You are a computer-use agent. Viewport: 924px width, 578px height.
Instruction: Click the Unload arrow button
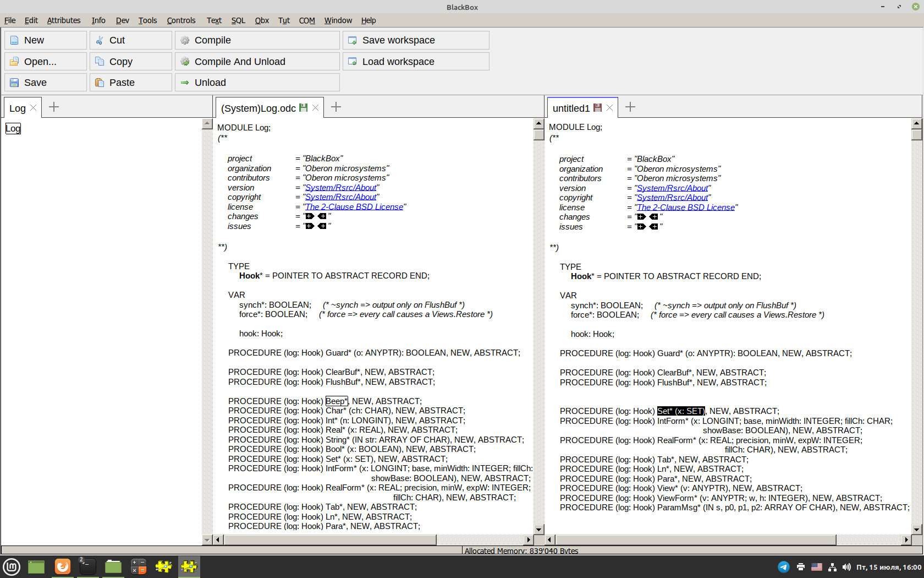point(257,83)
